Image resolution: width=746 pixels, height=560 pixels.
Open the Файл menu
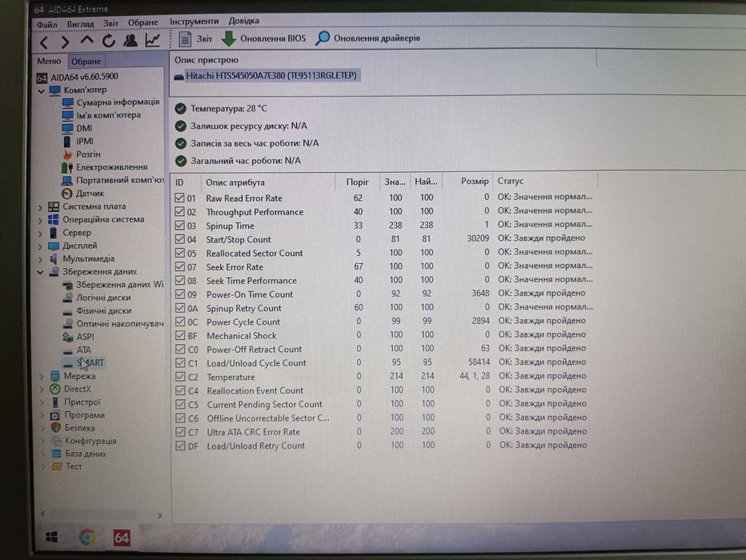tap(47, 24)
